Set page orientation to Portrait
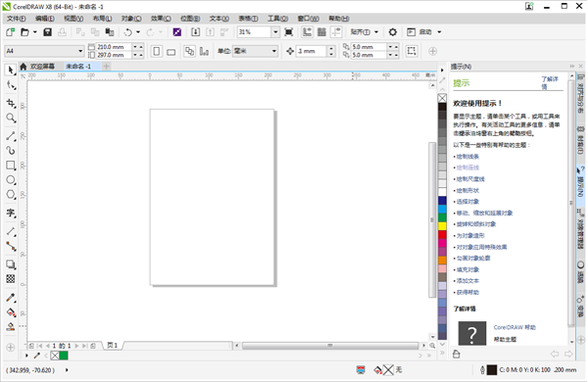Image resolution: width=588 pixels, height=382 pixels. [157, 51]
